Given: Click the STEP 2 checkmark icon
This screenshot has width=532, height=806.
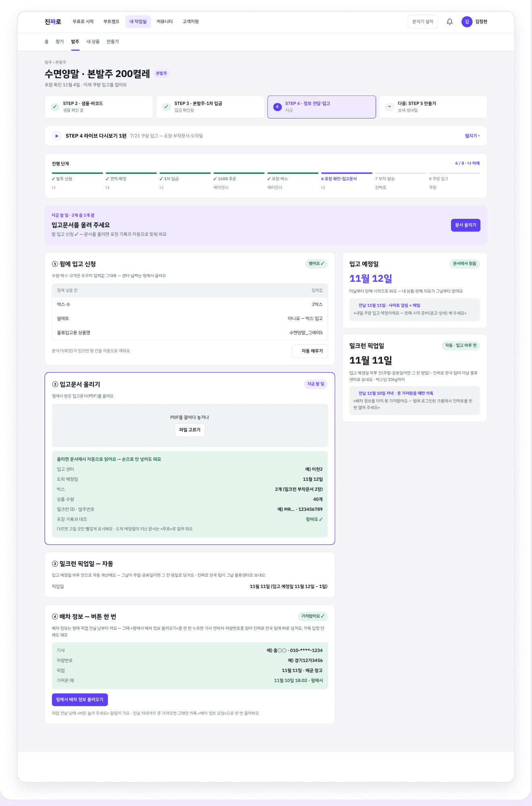Looking at the screenshot, I should point(55,107).
